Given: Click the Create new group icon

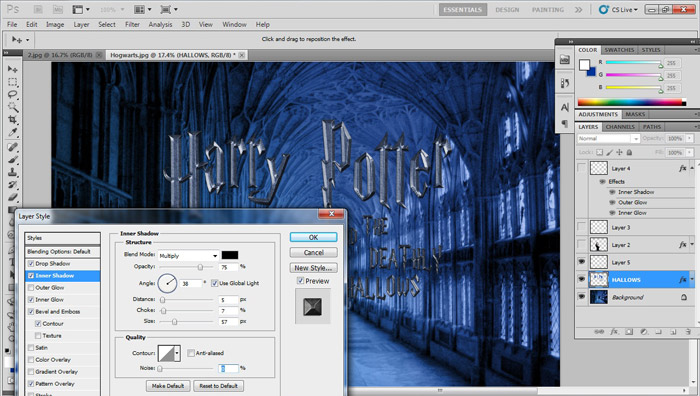Looking at the screenshot, I should (x=658, y=332).
